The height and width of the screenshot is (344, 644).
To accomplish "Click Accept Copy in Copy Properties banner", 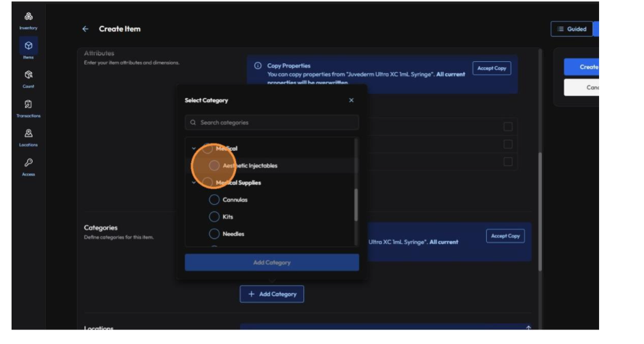I will point(492,68).
